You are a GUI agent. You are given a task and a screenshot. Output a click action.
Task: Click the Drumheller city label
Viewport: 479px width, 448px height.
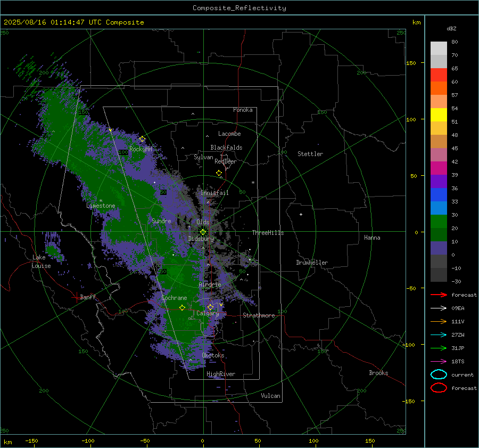(x=312, y=263)
